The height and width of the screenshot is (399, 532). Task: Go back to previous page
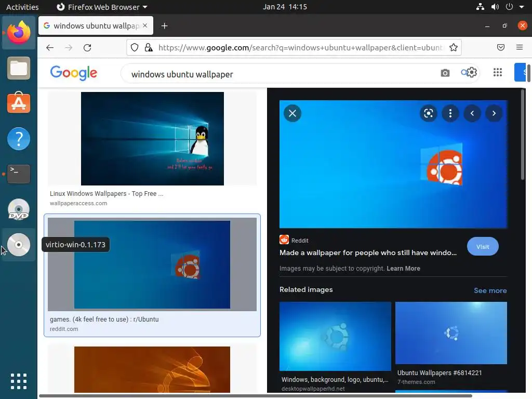[50, 47]
